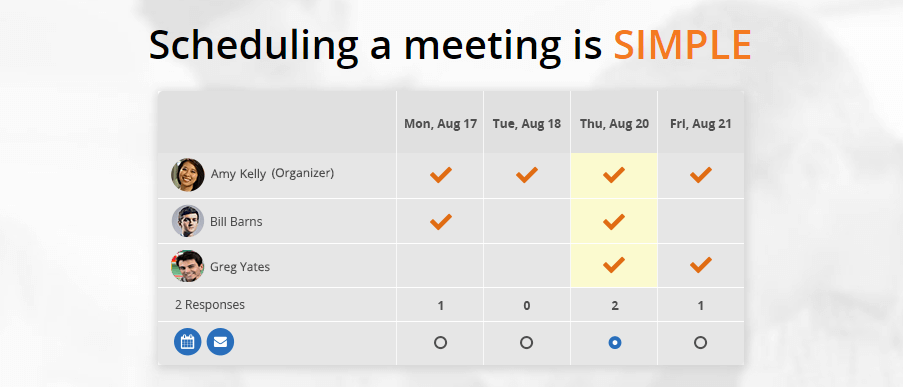The image size is (903, 387).
Task: Click the Mon, Aug 17 column header
Action: pos(441,124)
